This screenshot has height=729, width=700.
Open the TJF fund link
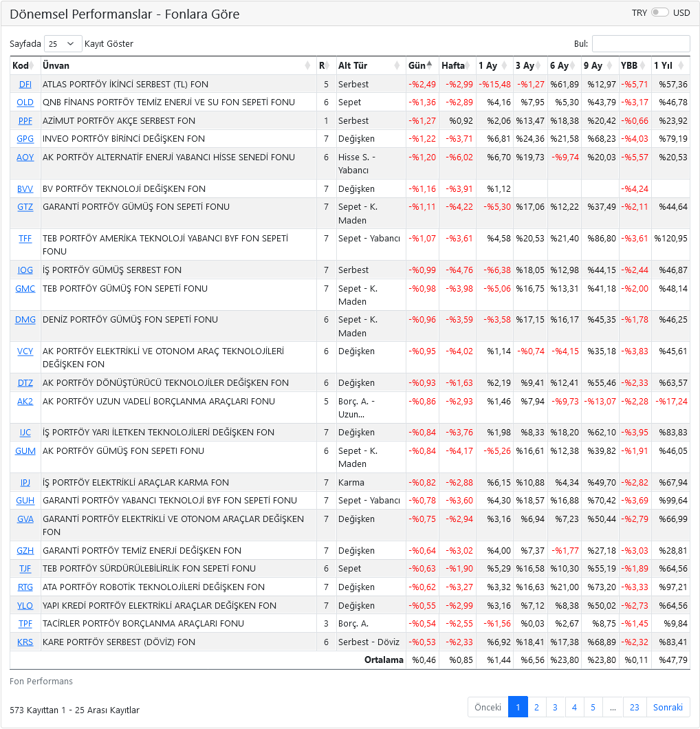[25, 569]
